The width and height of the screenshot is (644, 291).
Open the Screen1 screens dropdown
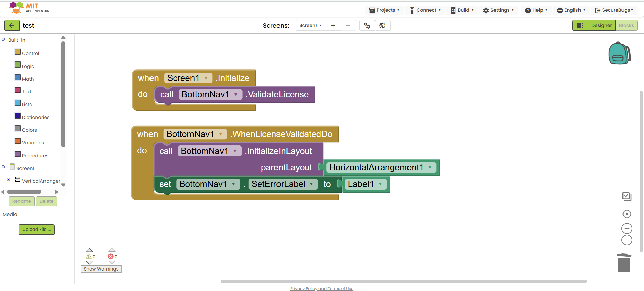(x=310, y=26)
